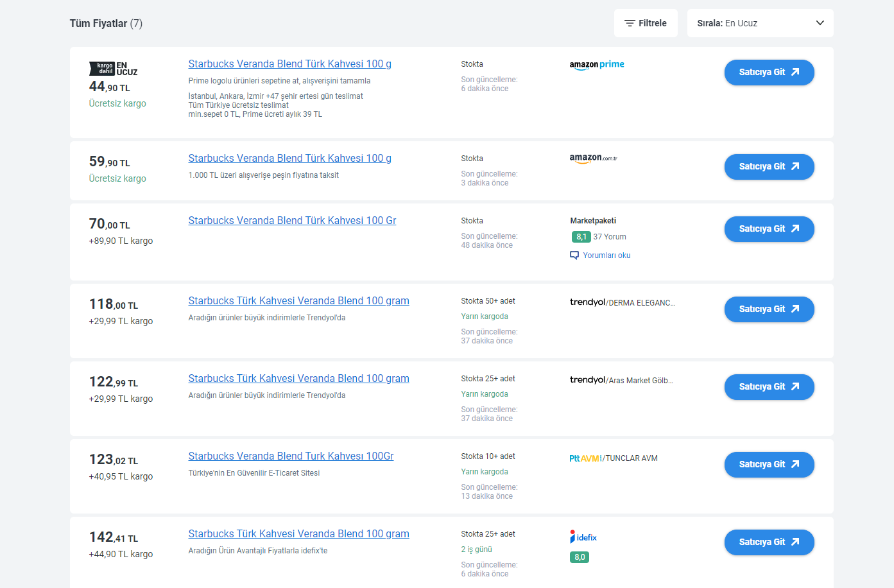Open the 118,00 TL Trendyol product link

pos(298,301)
